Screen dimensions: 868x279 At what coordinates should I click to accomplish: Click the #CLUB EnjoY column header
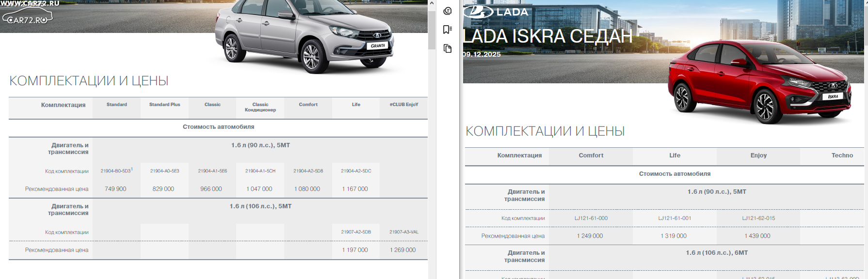[x=403, y=105]
